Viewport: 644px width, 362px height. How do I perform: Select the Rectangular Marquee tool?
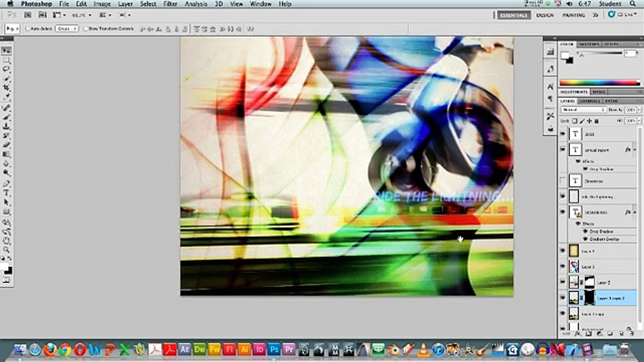tap(7, 60)
